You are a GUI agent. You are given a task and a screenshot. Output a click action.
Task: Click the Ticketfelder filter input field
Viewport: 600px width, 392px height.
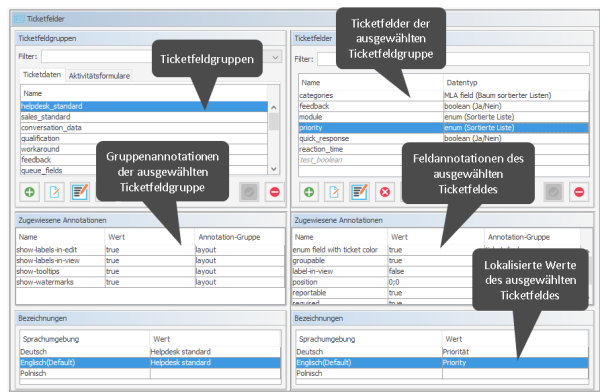453,59
